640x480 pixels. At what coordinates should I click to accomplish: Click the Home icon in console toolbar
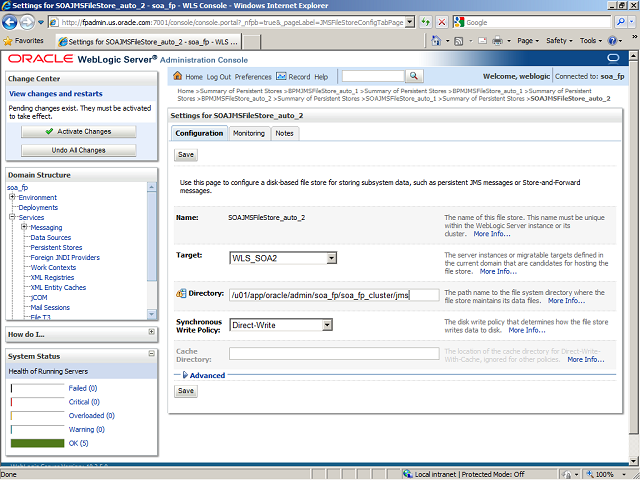(x=178, y=76)
